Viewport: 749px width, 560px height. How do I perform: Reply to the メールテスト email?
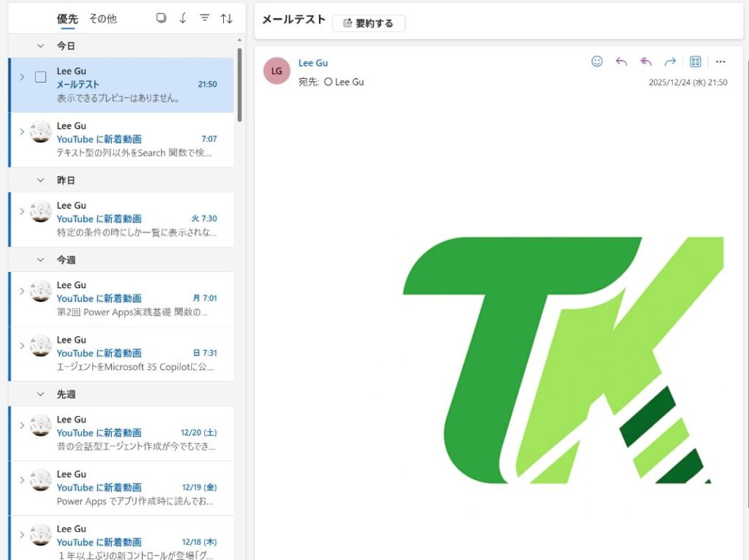pos(621,62)
